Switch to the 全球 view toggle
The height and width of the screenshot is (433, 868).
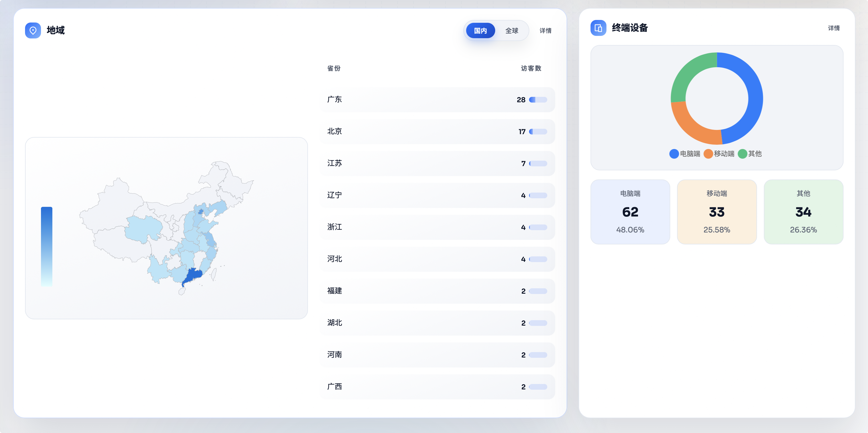point(511,31)
